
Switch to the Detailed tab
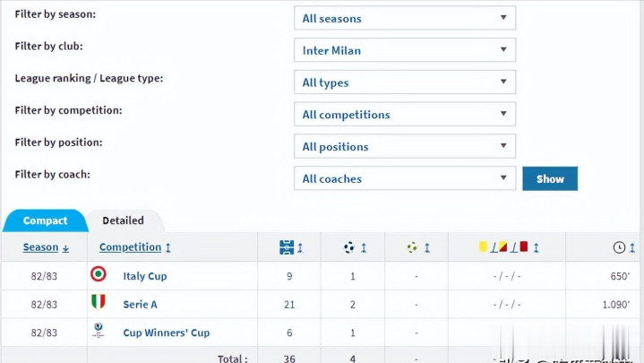coord(123,220)
